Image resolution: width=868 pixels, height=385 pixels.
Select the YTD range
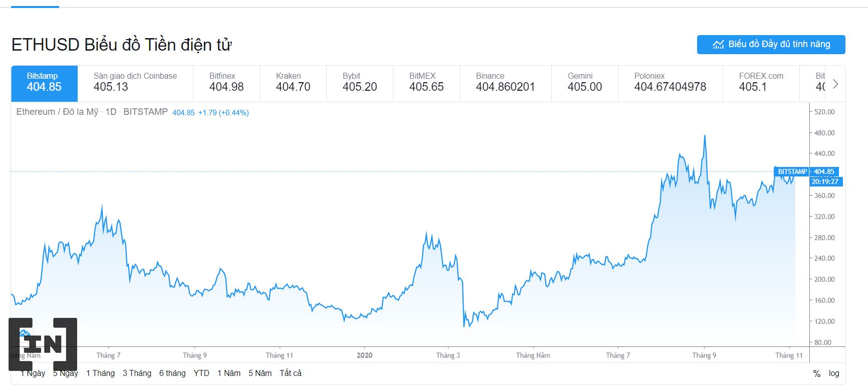pyautogui.click(x=201, y=373)
